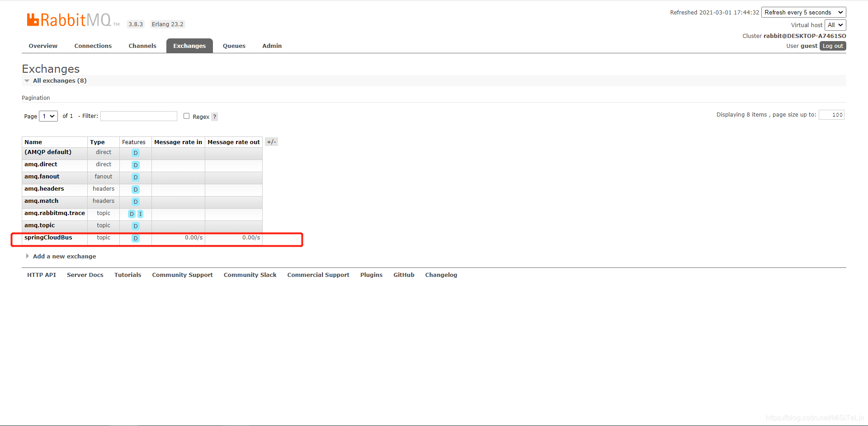Viewport: 868px width, 426px height.
Task: Click the +/- column toggle
Action: pyautogui.click(x=271, y=142)
